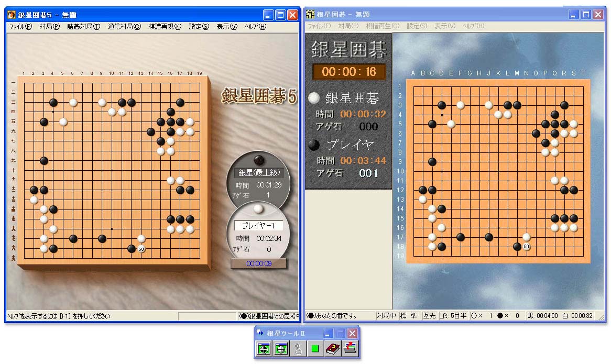Screen dimensions: 611x364
Task: Click the white stone numbered 50 on left board
Action: (x=141, y=249)
